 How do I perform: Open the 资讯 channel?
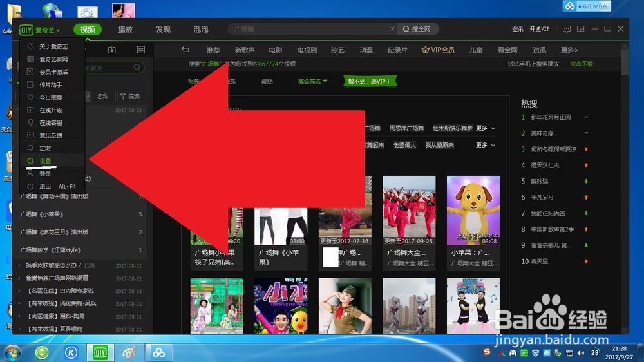point(539,50)
